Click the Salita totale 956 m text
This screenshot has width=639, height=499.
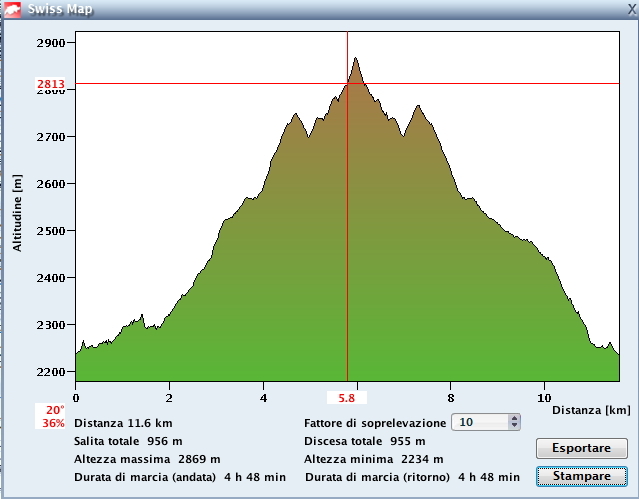tap(128, 441)
